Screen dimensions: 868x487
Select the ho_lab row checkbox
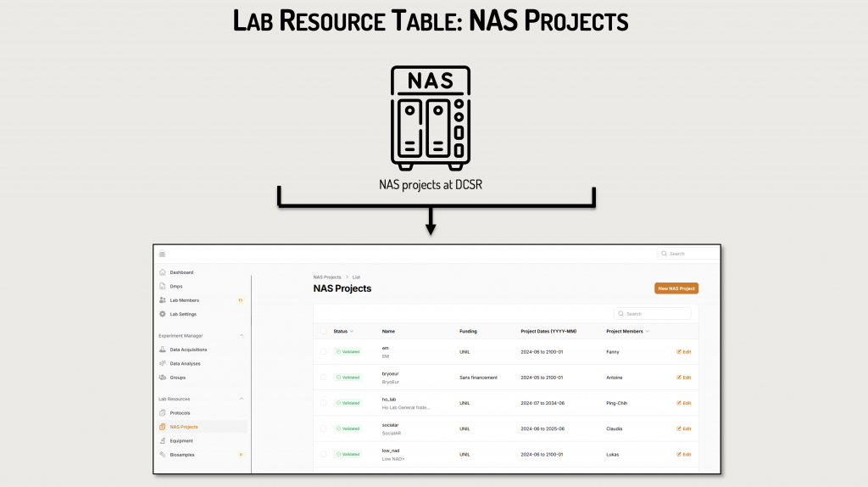[323, 403]
